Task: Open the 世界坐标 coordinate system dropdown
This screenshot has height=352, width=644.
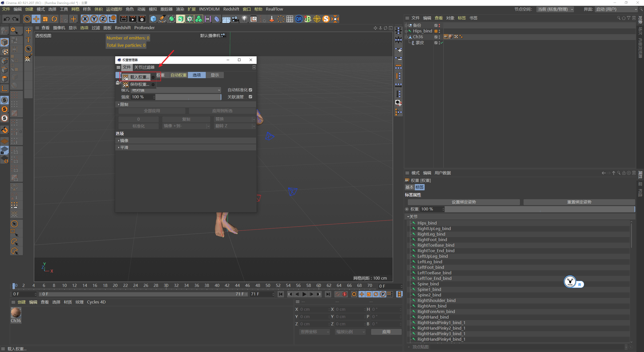Action: 314,332
